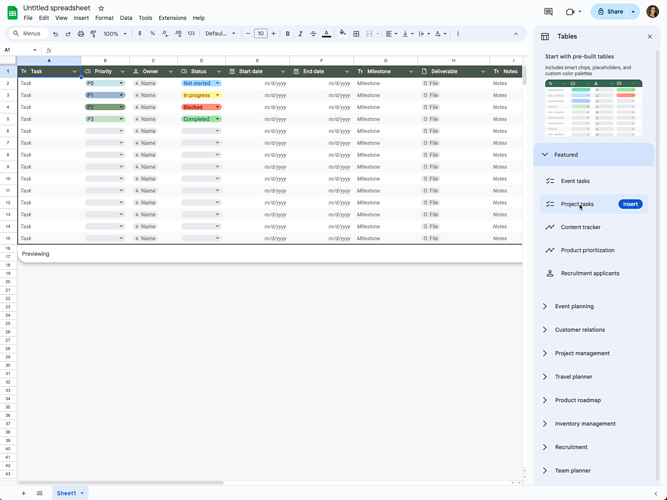Star the Untitled spreadsheet
This screenshot has width=667, height=500.
[x=101, y=8]
